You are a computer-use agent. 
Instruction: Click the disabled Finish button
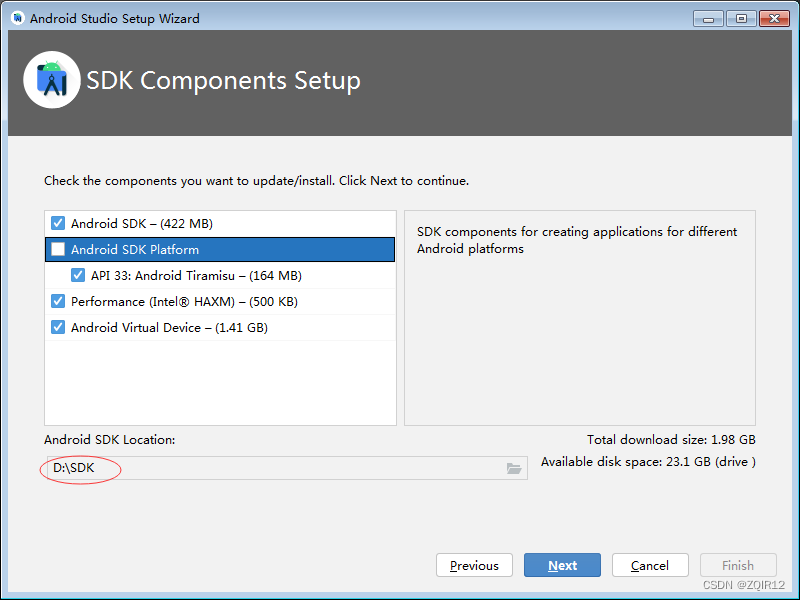(738, 565)
